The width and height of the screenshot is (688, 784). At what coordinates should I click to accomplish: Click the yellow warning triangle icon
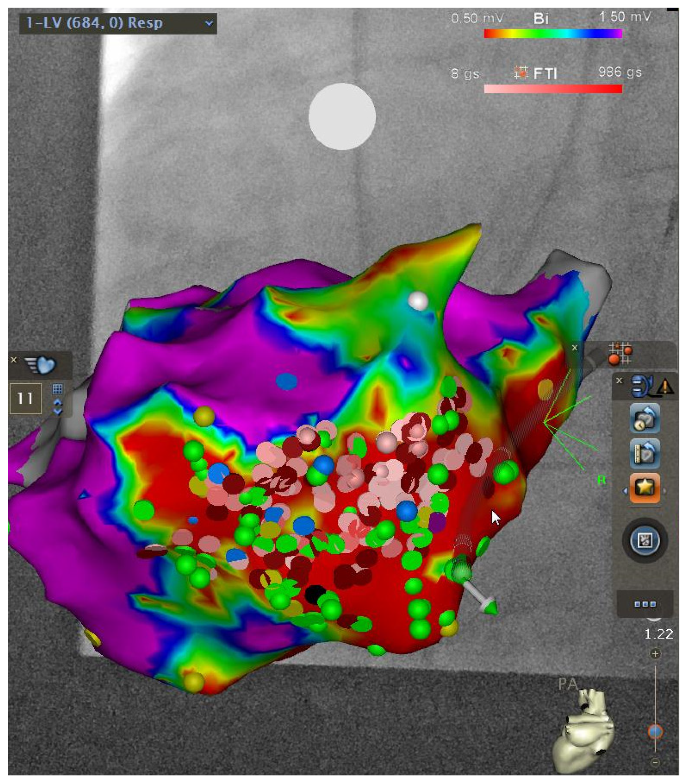click(x=665, y=386)
